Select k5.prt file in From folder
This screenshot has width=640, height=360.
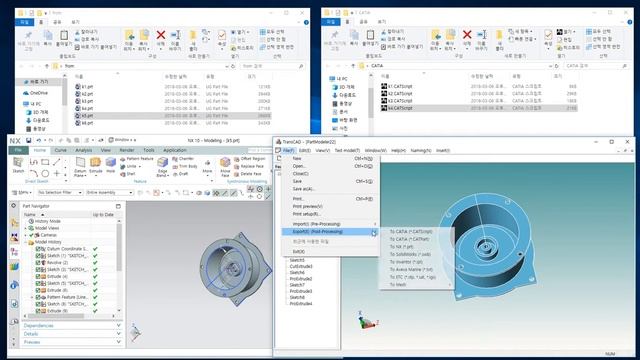pyautogui.click(x=172, y=116)
